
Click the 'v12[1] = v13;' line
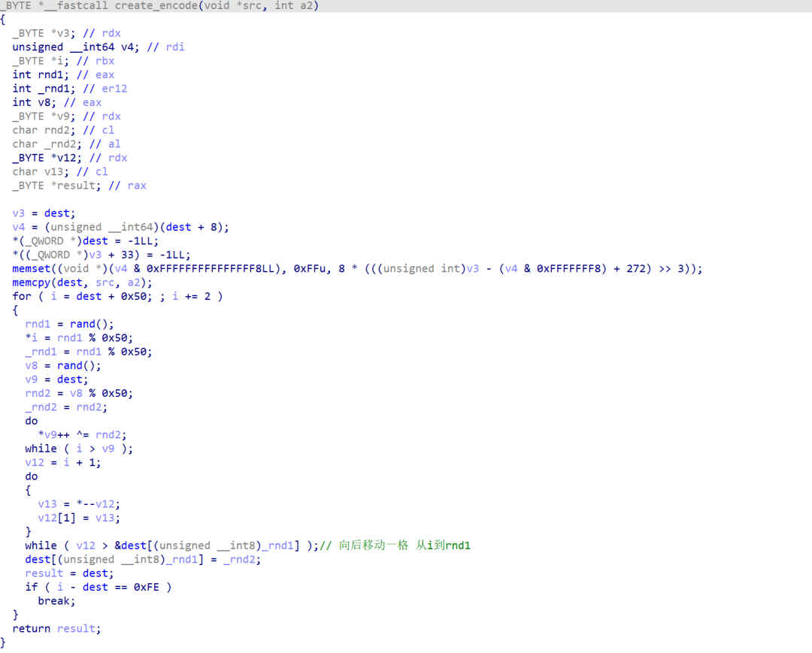pyautogui.click(x=79, y=518)
